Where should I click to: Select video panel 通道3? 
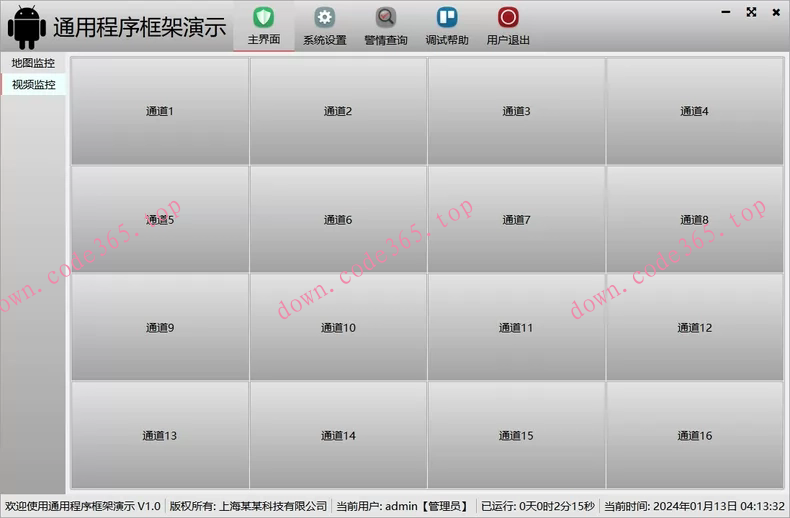[516, 111]
